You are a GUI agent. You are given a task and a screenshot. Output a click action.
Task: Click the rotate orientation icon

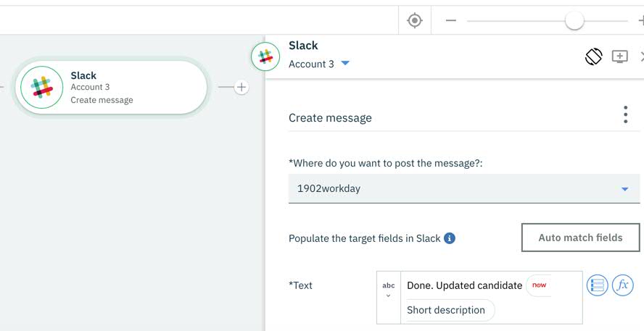[593, 56]
